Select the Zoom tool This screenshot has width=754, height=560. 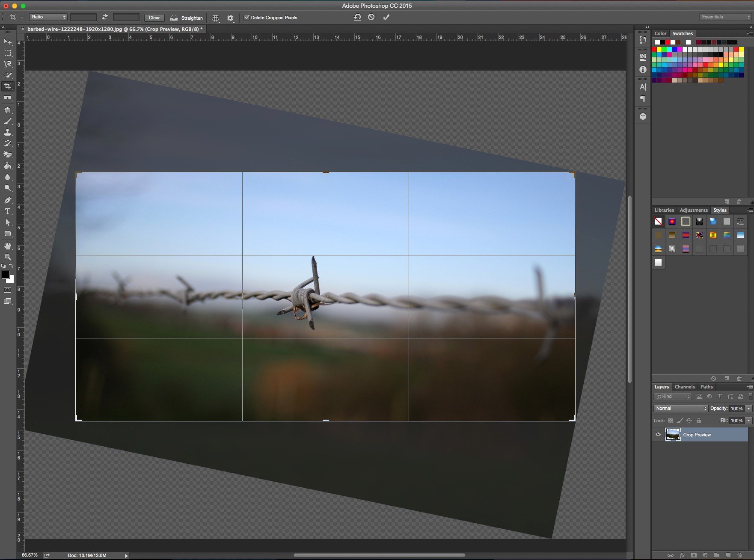[x=8, y=257]
